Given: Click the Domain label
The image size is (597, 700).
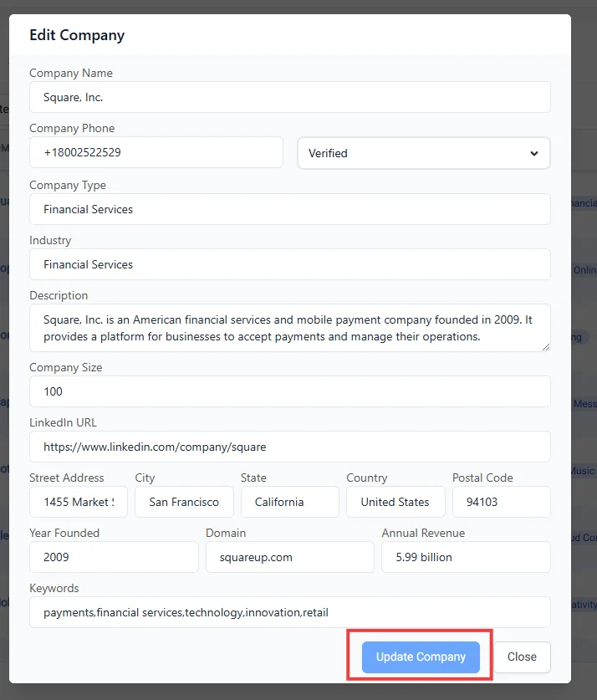Looking at the screenshot, I should pos(226,533).
